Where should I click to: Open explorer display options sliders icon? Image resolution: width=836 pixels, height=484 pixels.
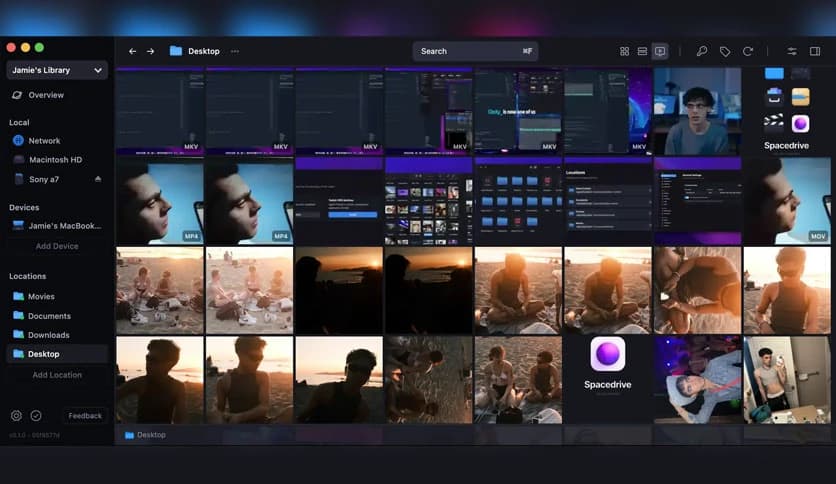point(792,51)
